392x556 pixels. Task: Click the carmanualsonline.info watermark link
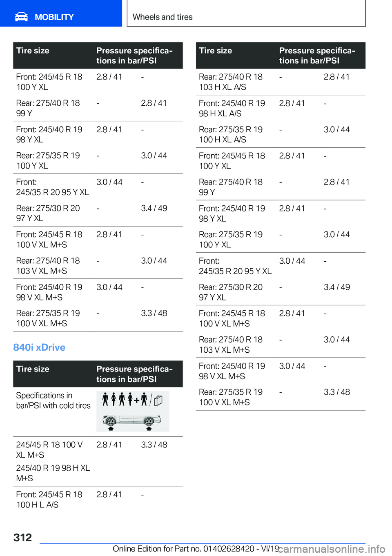pyautogui.click(x=332, y=549)
